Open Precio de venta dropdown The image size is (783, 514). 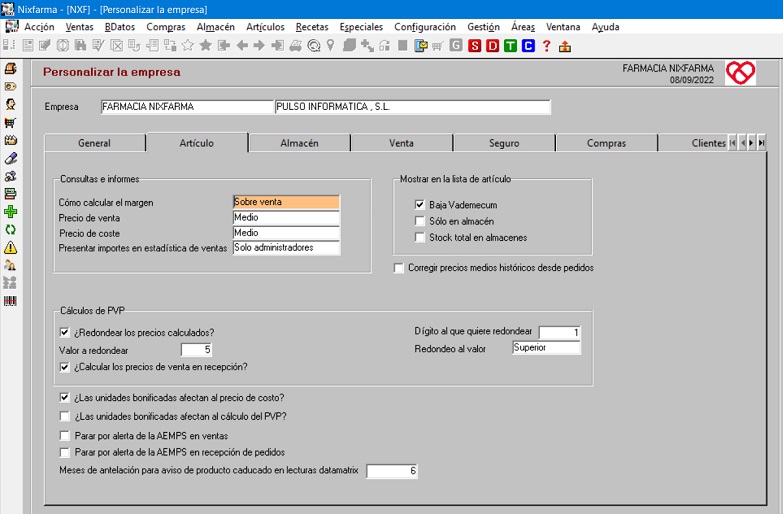click(x=286, y=217)
